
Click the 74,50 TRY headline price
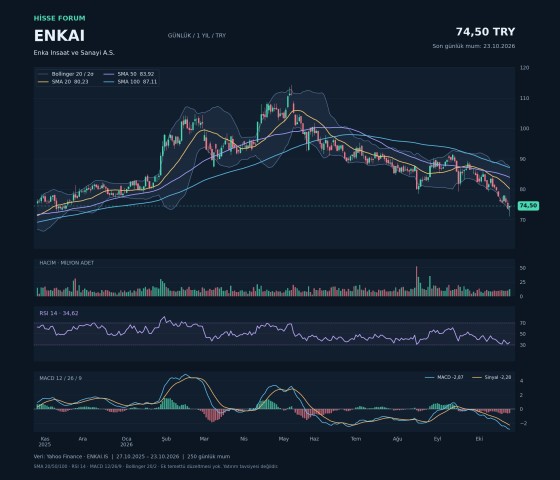tap(485, 32)
